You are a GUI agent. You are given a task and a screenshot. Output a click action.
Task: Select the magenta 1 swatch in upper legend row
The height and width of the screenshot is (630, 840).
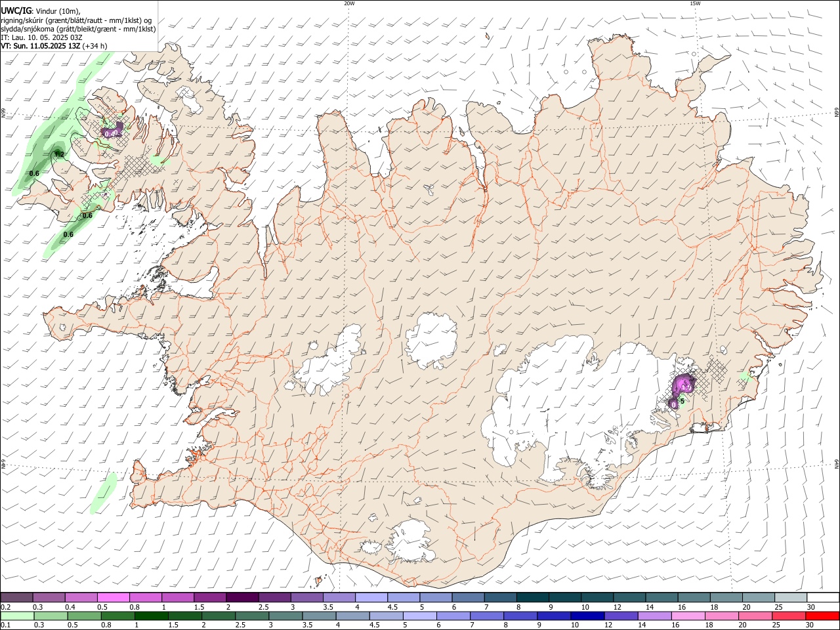pyautogui.click(x=178, y=597)
